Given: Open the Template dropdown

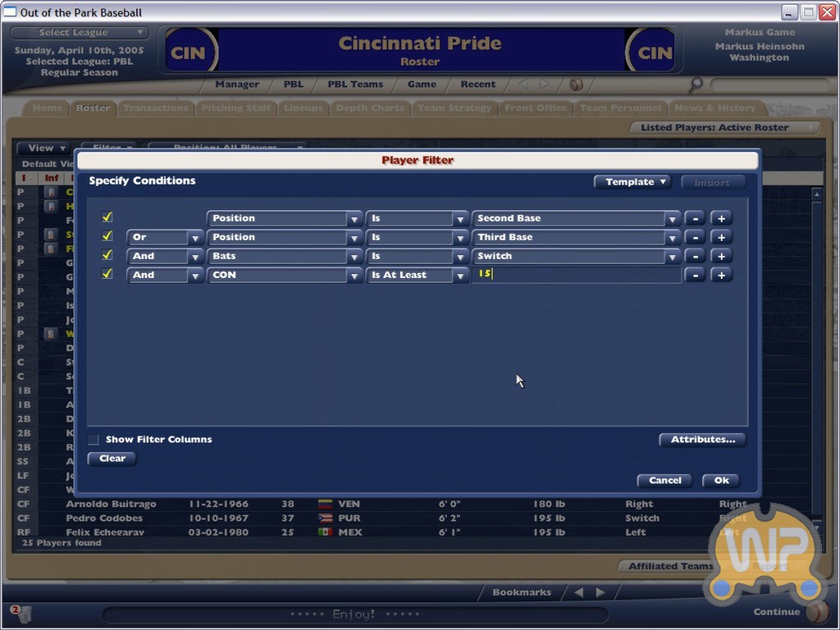Looking at the screenshot, I should coord(632,182).
